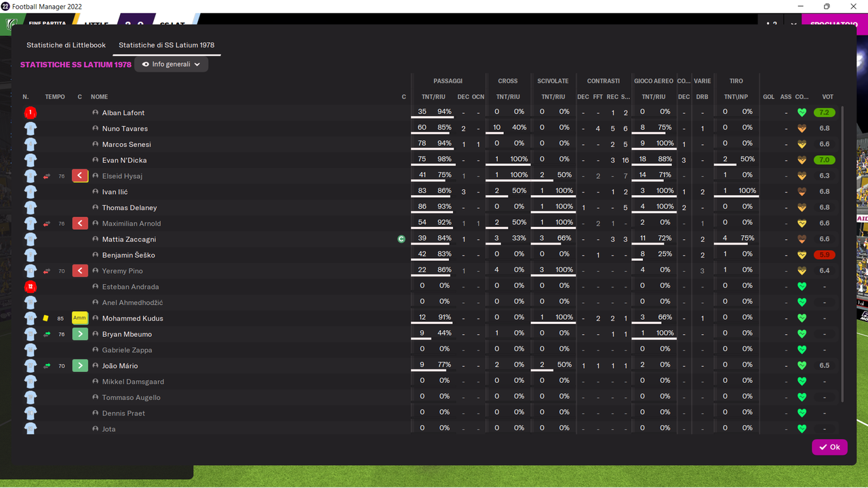Select the GIOCO AEREO column group header
The height and width of the screenshot is (488, 868).
654,81
